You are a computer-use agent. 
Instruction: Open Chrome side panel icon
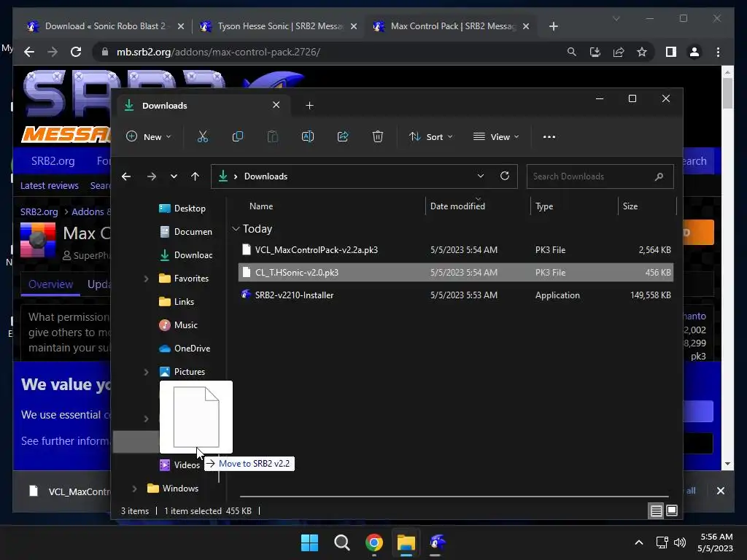671,52
